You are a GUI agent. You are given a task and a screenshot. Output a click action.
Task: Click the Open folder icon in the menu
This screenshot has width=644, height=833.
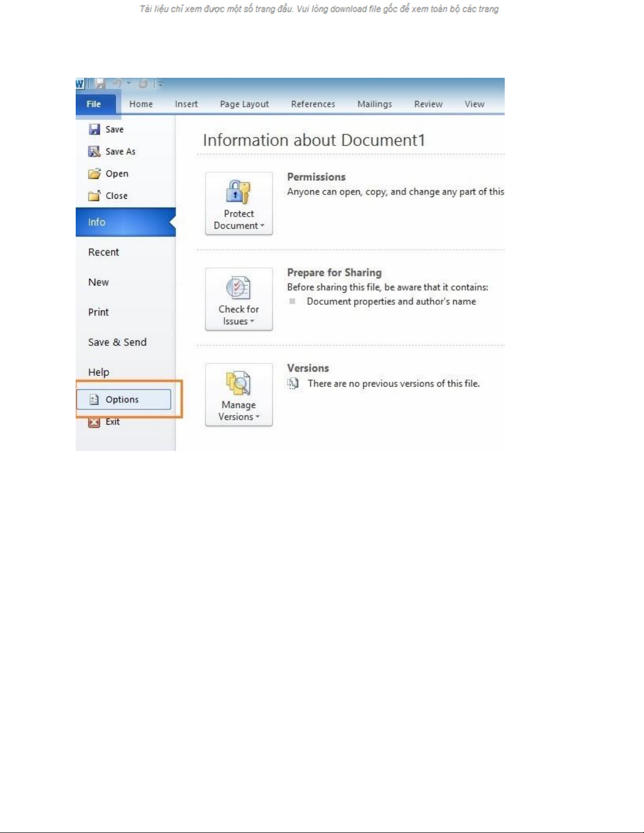(94, 173)
